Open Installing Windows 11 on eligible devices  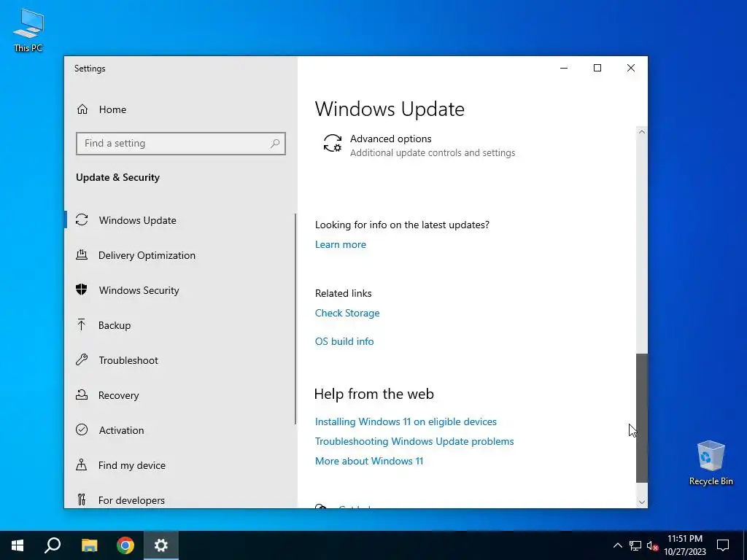click(x=406, y=421)
